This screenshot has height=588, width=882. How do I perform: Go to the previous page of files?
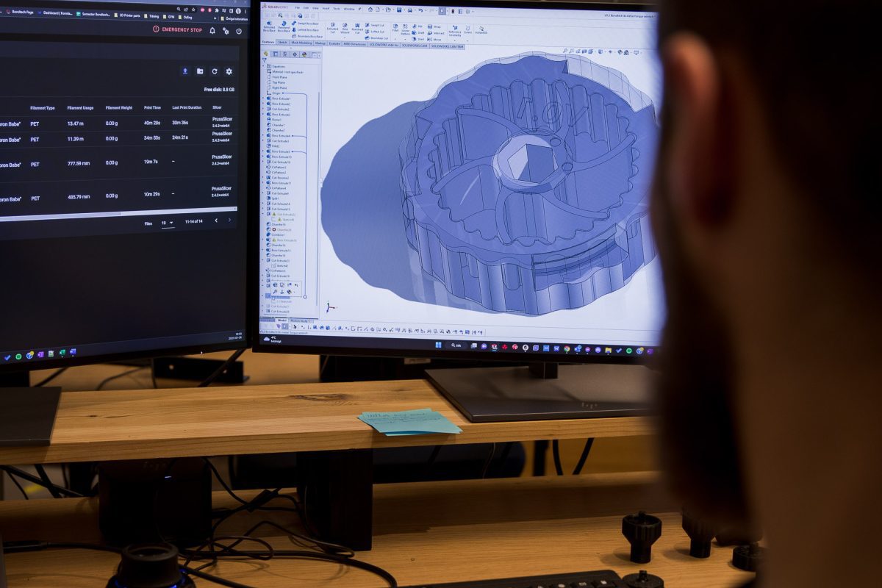[x=216, y=220]
